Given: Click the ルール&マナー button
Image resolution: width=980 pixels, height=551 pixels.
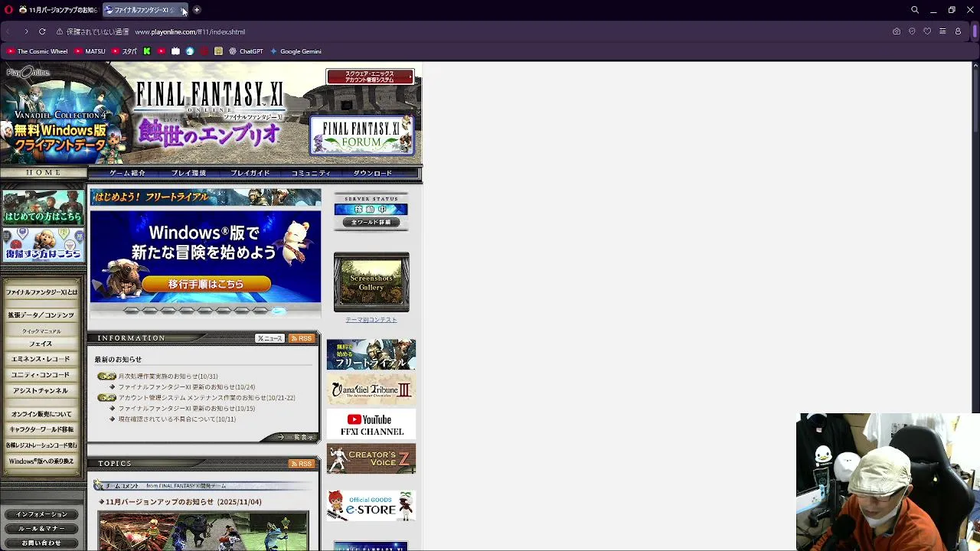Looking at the screenshot, I should pyautogui.click(x=41, y=529).
